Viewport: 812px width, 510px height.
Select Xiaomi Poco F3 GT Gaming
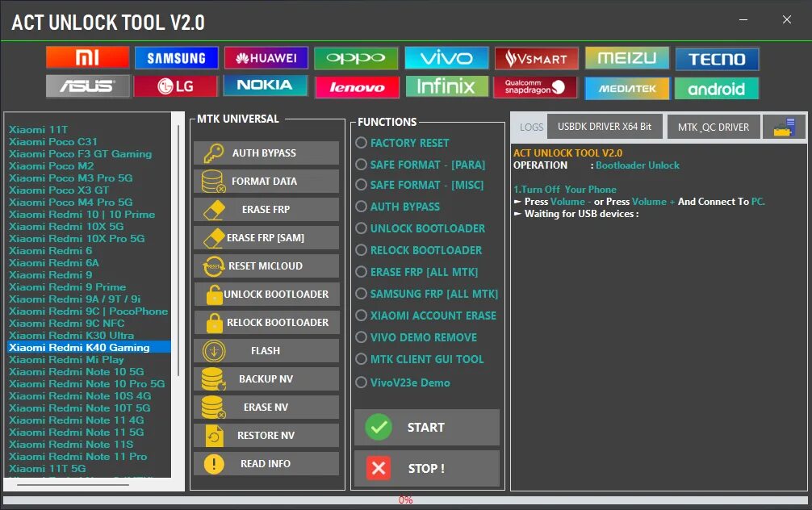coord(80,154)
